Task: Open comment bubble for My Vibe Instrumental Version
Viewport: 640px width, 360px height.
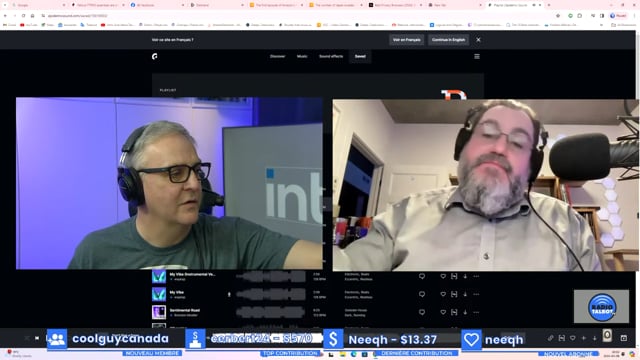Action: (x=422, y=276)
